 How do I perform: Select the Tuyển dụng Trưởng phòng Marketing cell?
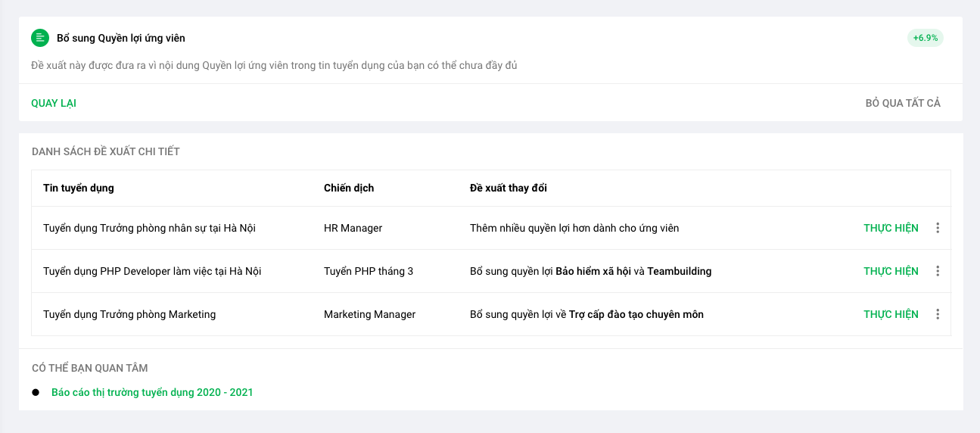click(x=129, y=314)
